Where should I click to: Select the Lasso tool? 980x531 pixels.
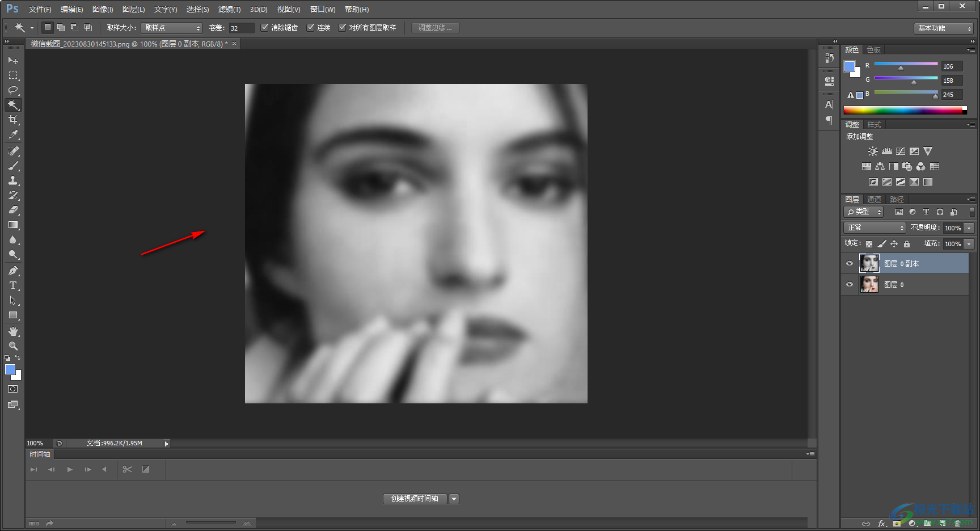[13, 90]
